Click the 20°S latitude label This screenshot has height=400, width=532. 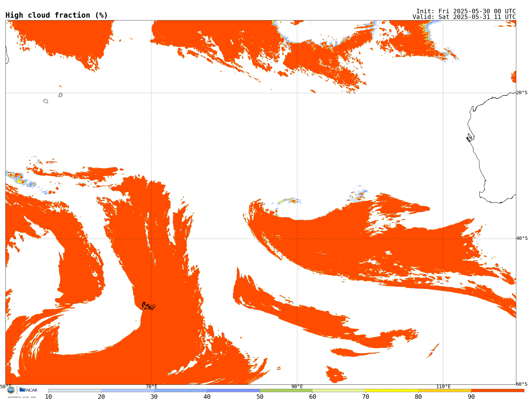522,92
